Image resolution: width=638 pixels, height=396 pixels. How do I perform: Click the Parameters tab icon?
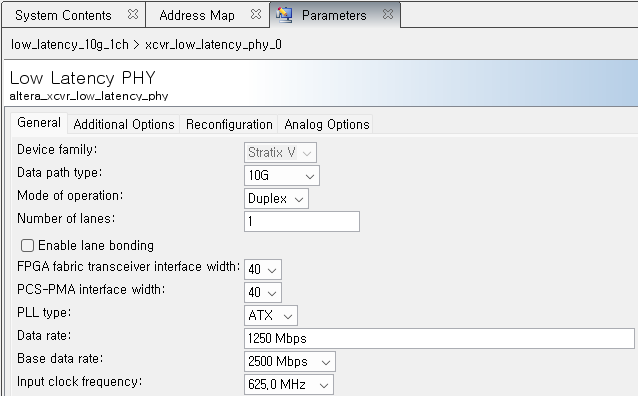coord(284,15)
